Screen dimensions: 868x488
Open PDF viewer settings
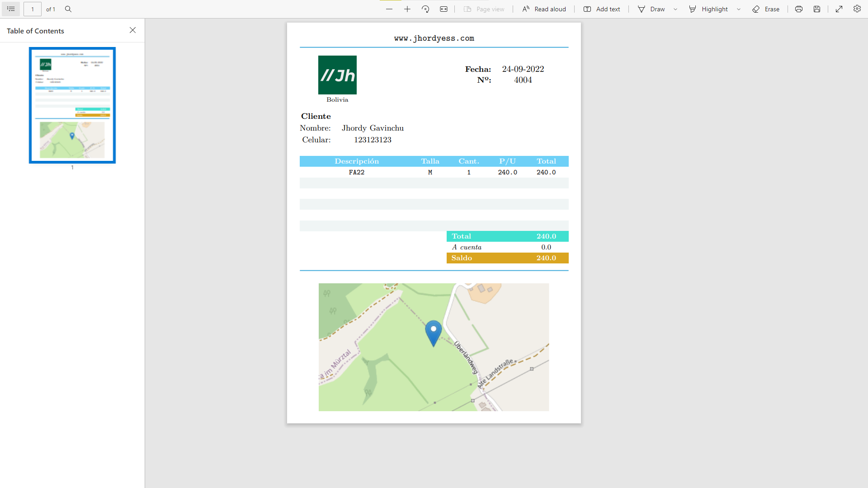(x=857, y=9)
